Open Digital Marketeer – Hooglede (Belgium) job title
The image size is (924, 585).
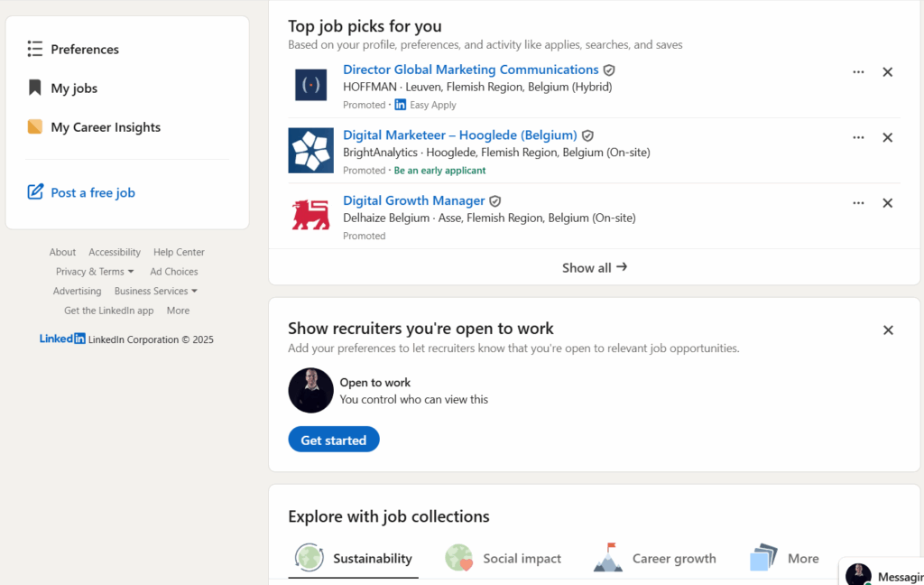click(460, 135)
